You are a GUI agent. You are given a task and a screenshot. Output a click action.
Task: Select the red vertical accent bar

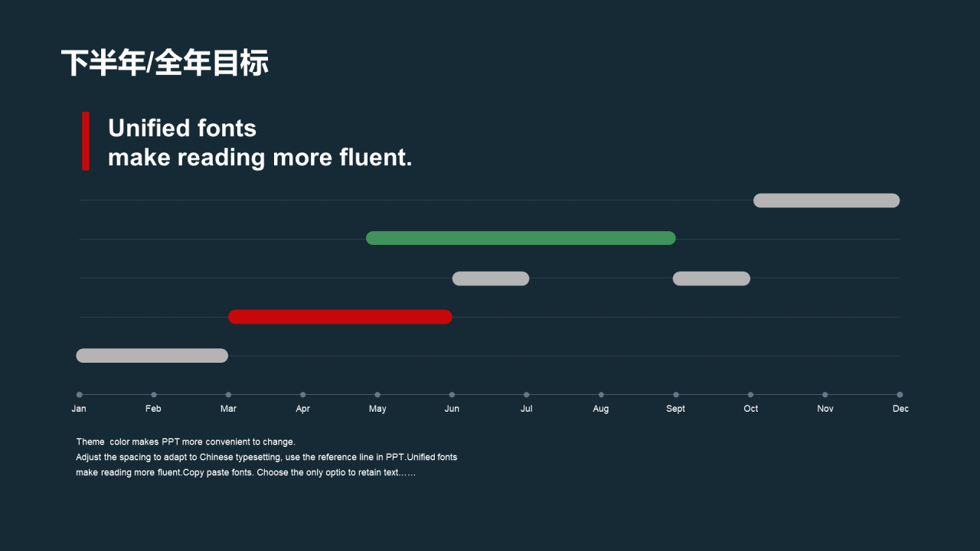click(x=86, y=141)
